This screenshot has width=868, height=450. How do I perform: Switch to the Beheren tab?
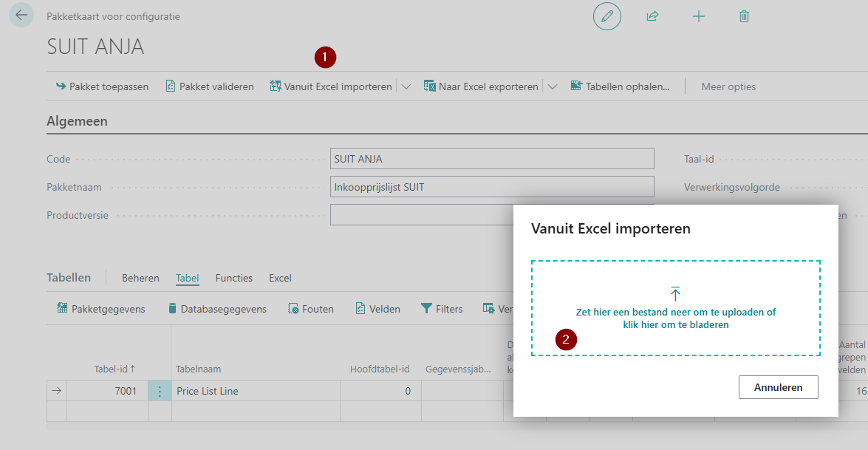pyautogui.click(x=140, y=278)
